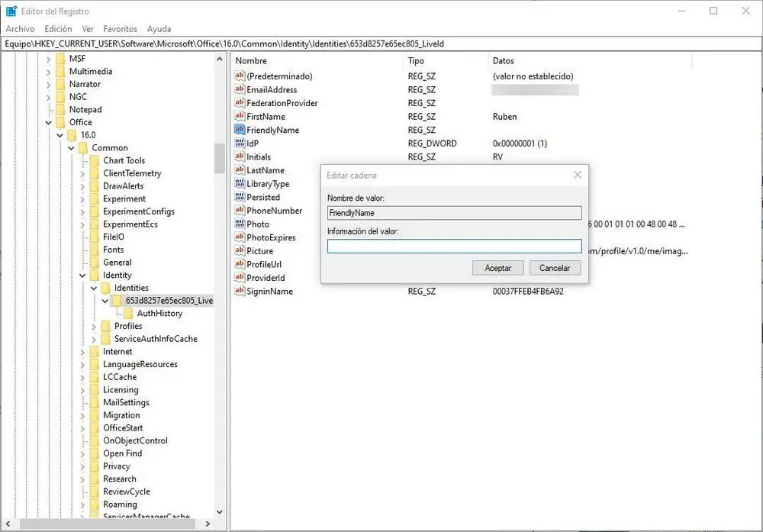Click the Información del valor text field
The height and width of the screenshot is (532, 763).
[455, 247]
